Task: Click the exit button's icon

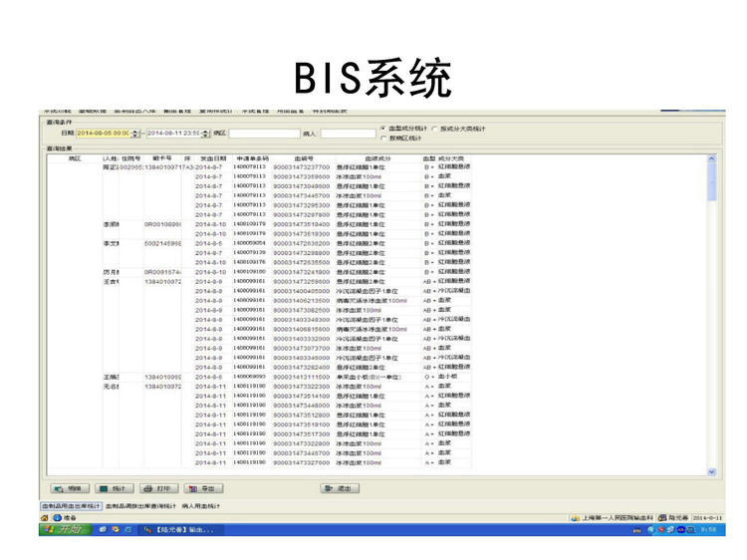Action: [x=329, y=488]
